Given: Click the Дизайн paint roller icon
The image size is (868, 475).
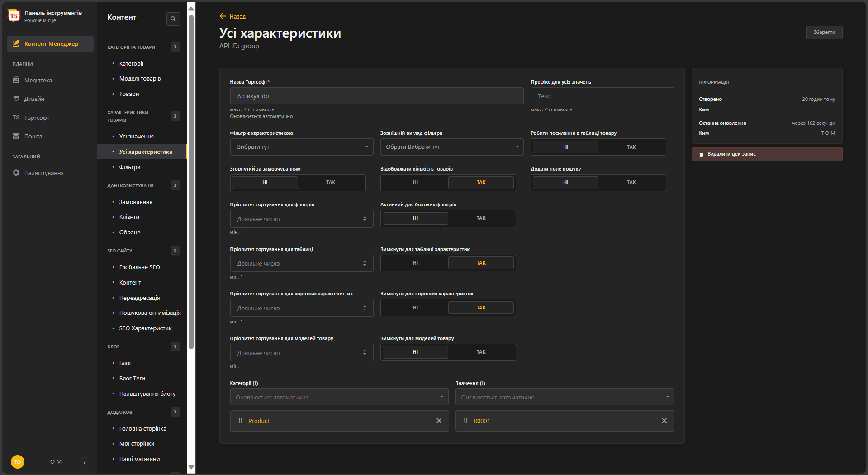Looking at the screenshot, I should [x=16, y=99].
